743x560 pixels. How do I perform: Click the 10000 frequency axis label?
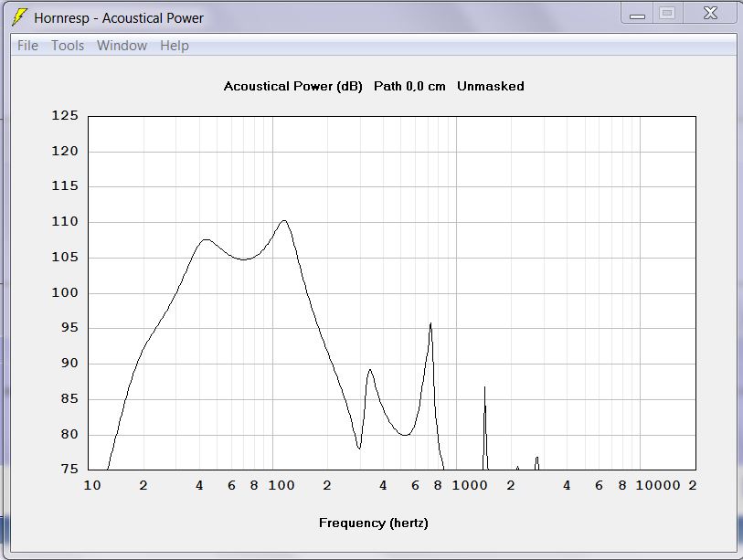click(x=658, y=485)
